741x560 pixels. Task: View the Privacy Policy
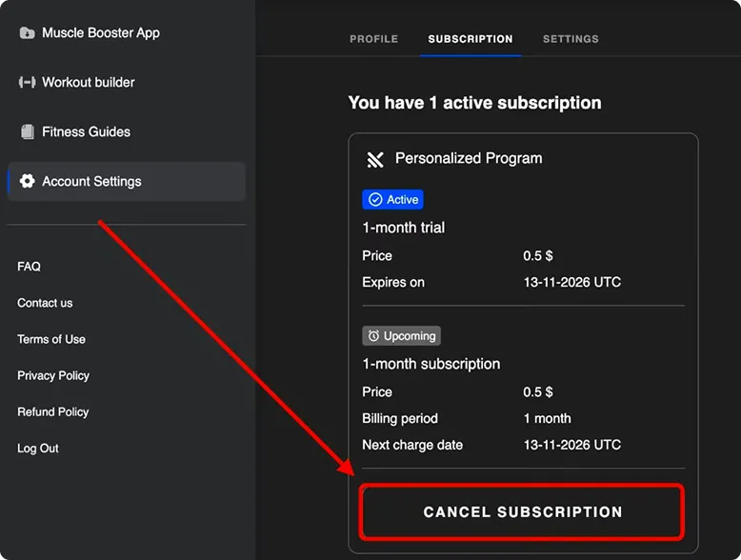[53, 375]
